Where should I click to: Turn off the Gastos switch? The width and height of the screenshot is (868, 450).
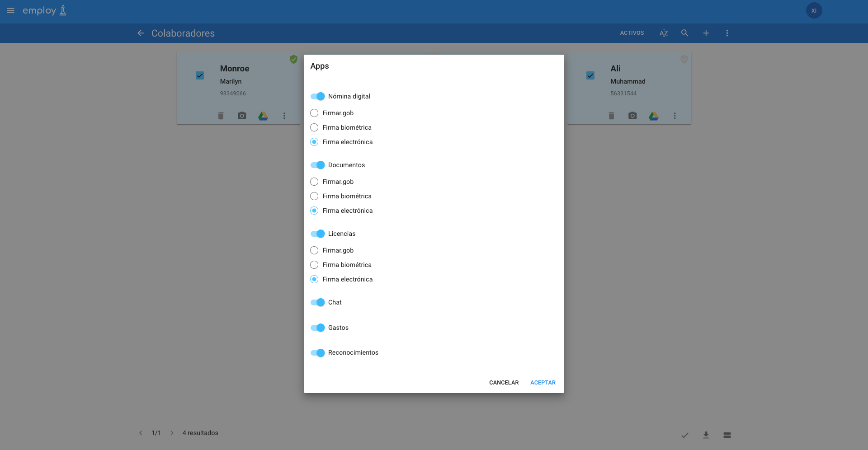tap(318, 328)
